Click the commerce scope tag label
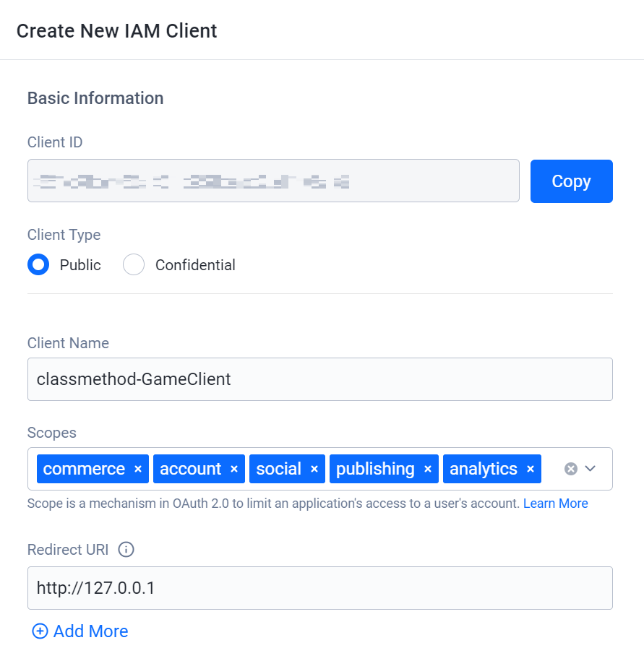644x661 pixels. (x=84, y=470)
